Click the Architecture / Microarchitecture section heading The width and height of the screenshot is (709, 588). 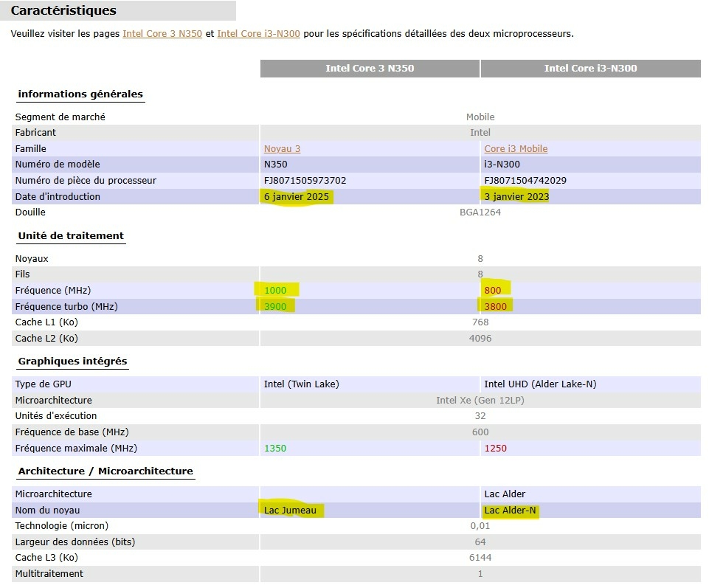coord(106,471)
